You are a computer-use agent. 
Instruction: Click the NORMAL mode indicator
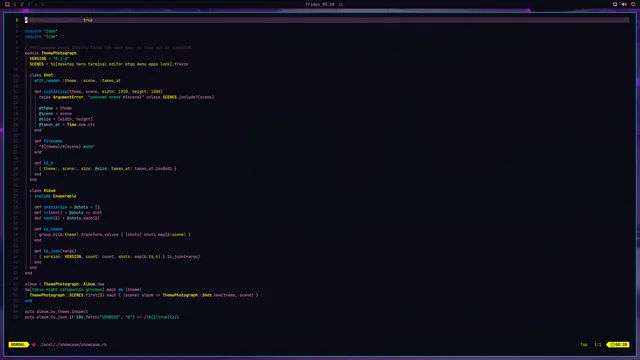coord(18,344)
